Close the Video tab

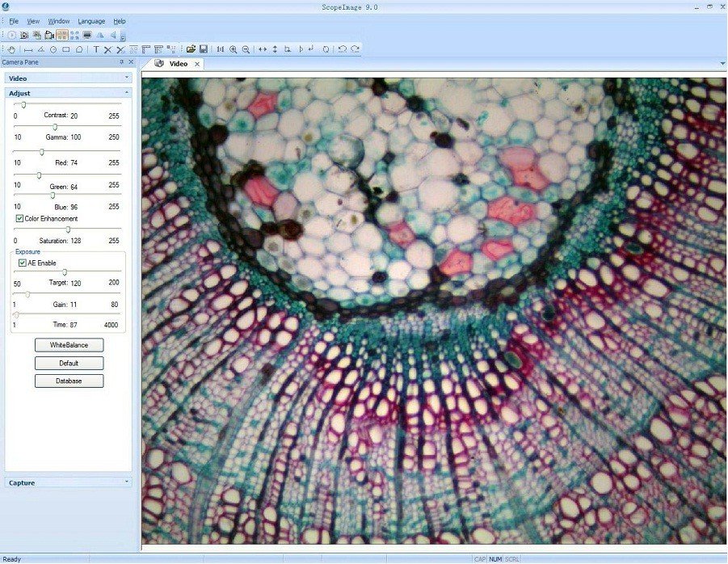click(x=197, y=64)
